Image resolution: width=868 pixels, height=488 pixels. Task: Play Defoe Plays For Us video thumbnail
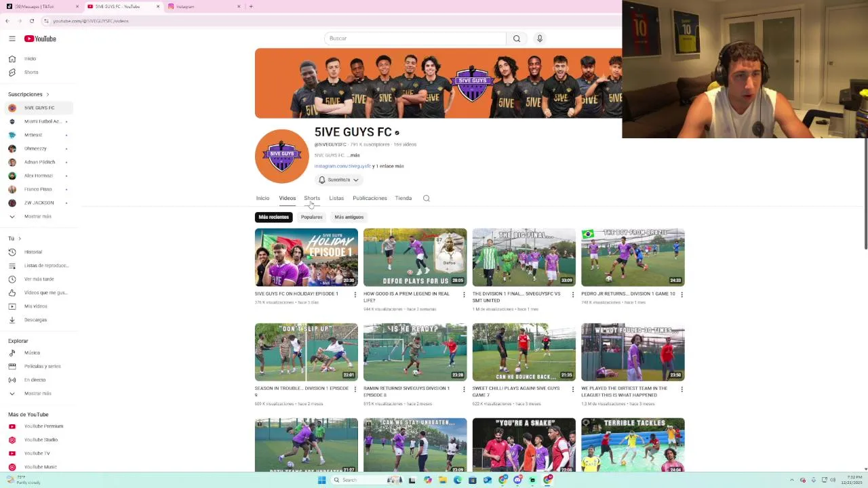[415, 258]
